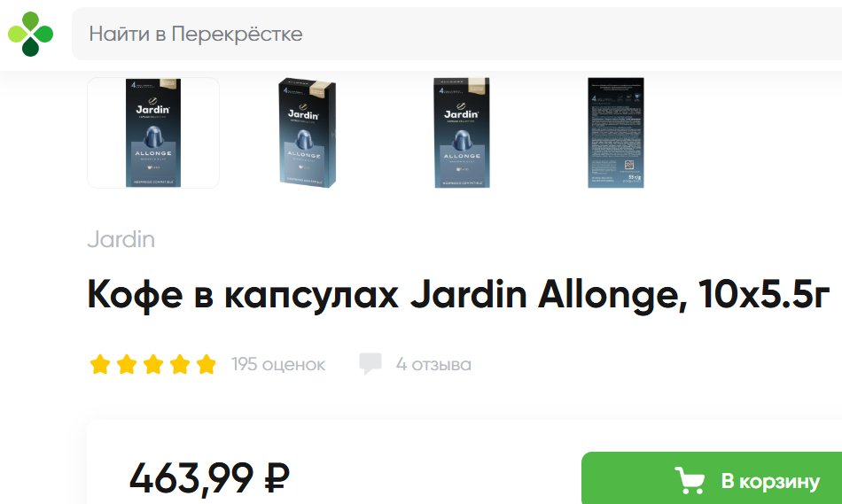
Task: Click the first rating star
Action: (100, 364)
